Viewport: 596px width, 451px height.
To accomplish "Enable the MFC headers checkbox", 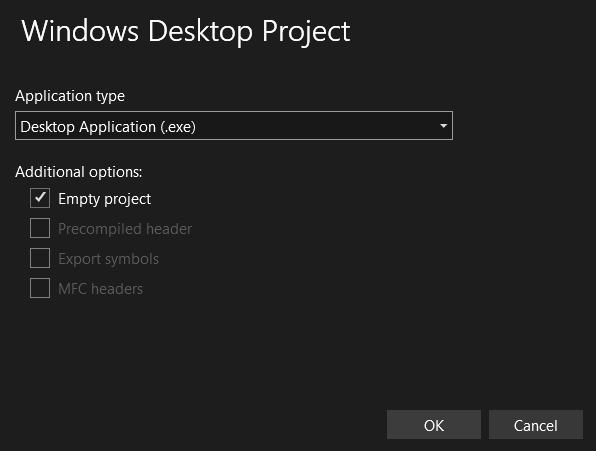I will pyautogui.click(x=40, y=288).
